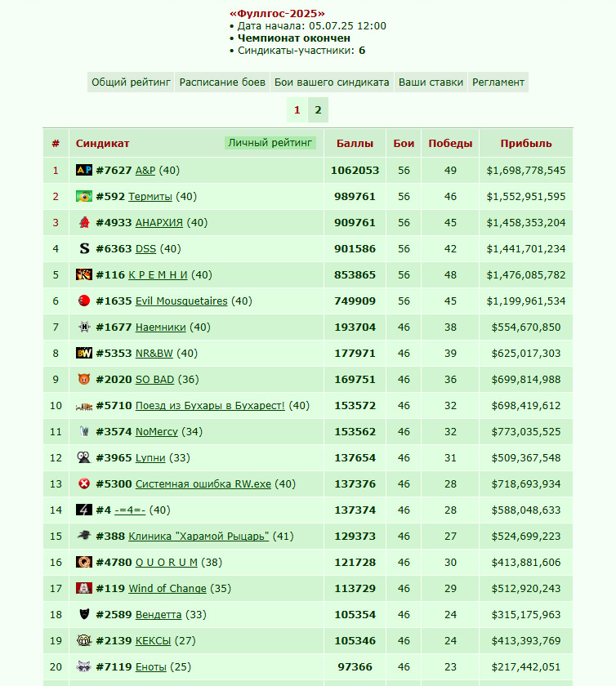Screen dimensions: 616x686
Task: Open the NR&BW syndicate link
Action: click(x=154, y=353)
